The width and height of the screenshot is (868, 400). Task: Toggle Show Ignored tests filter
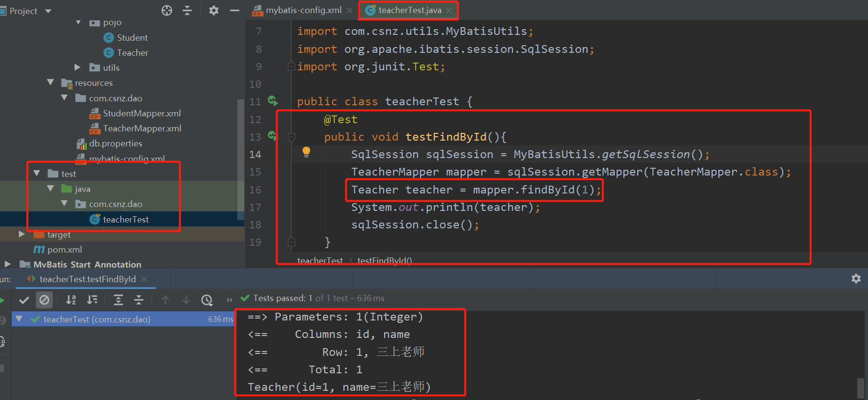[x=44, y=300]
